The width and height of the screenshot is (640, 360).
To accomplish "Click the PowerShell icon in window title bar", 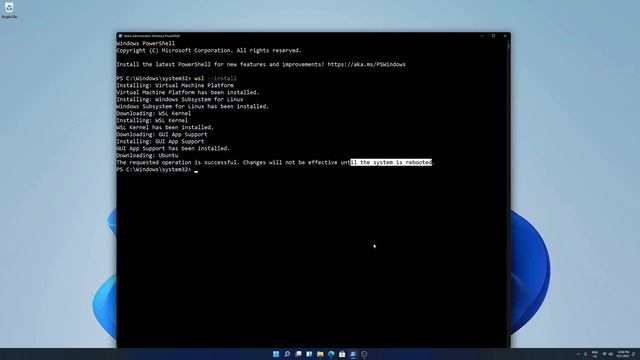I will pyautogui.click(x=120, y=36).
